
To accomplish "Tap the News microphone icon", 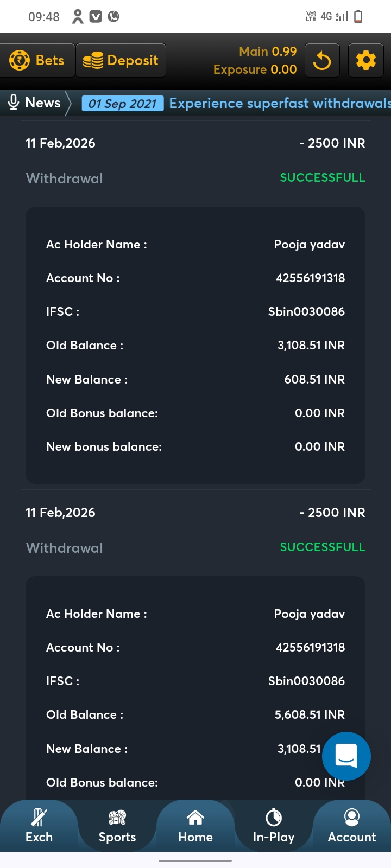I will [x=14, y=103].
